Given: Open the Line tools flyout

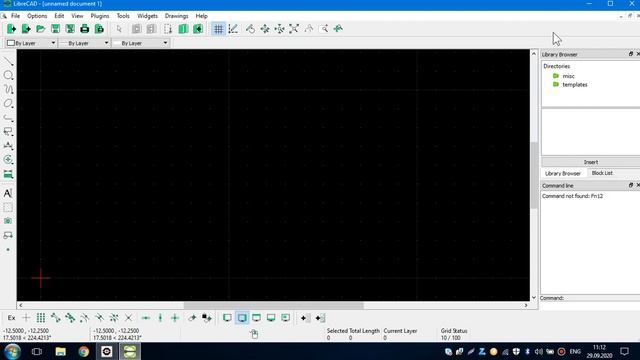Looking at the screenshot, I should 8,62.
